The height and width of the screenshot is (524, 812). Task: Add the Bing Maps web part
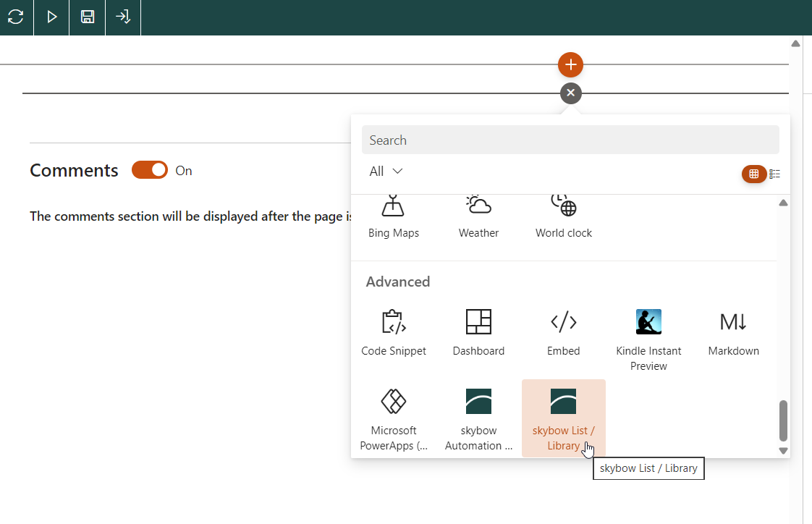394,217
